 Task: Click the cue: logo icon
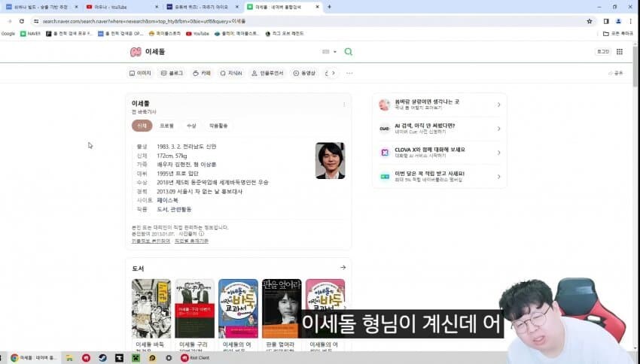coord(385,129)
